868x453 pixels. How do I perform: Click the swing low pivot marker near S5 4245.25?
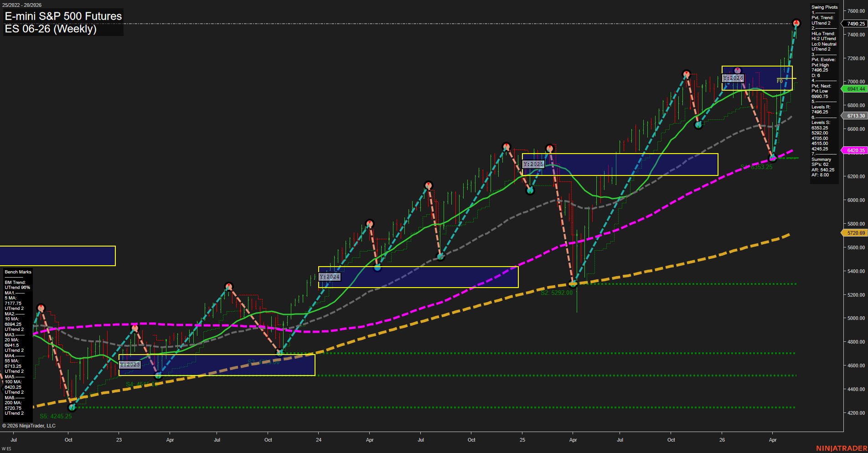pyautogui.click(x=72, y=407)
